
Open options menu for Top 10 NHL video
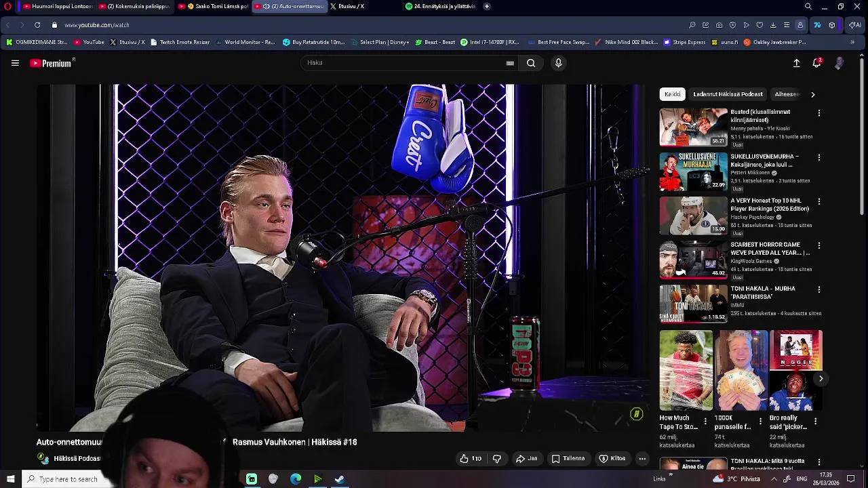(x=819, y=201)
